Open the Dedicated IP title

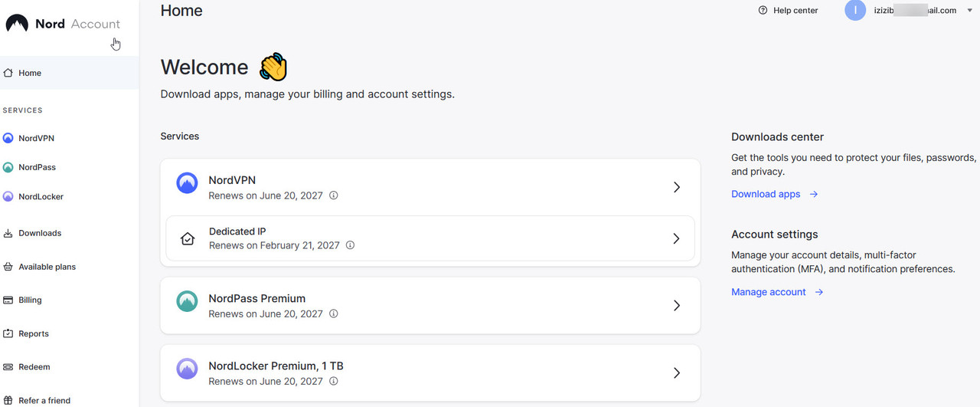tap(237, 231)
